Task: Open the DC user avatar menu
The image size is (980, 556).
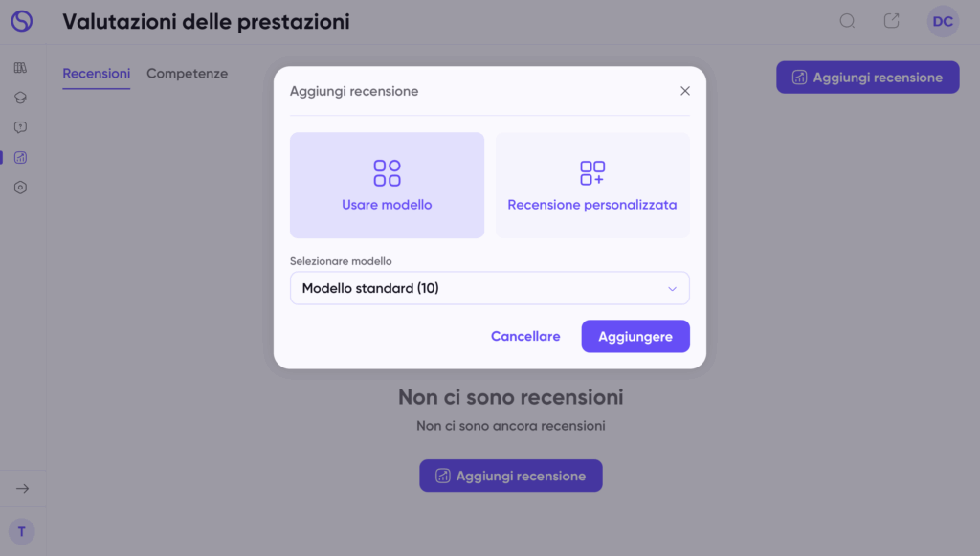Action: [x=943, y=21]
